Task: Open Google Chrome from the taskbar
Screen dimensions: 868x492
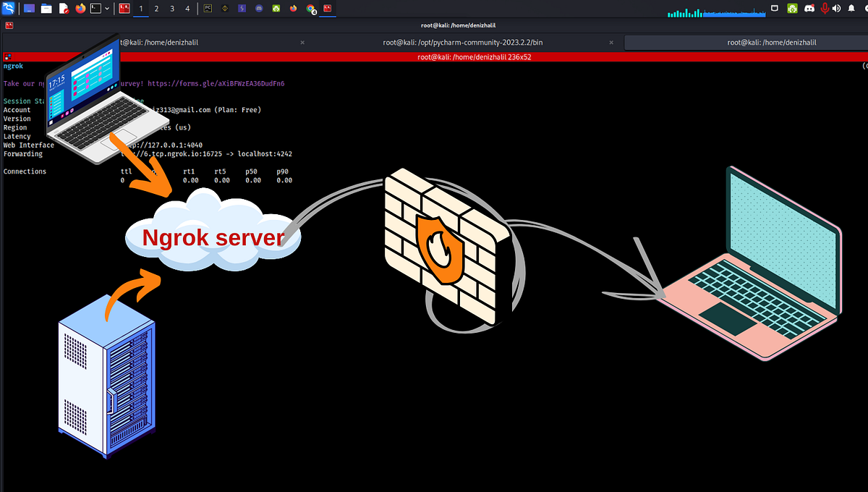Action: [310, 8]
